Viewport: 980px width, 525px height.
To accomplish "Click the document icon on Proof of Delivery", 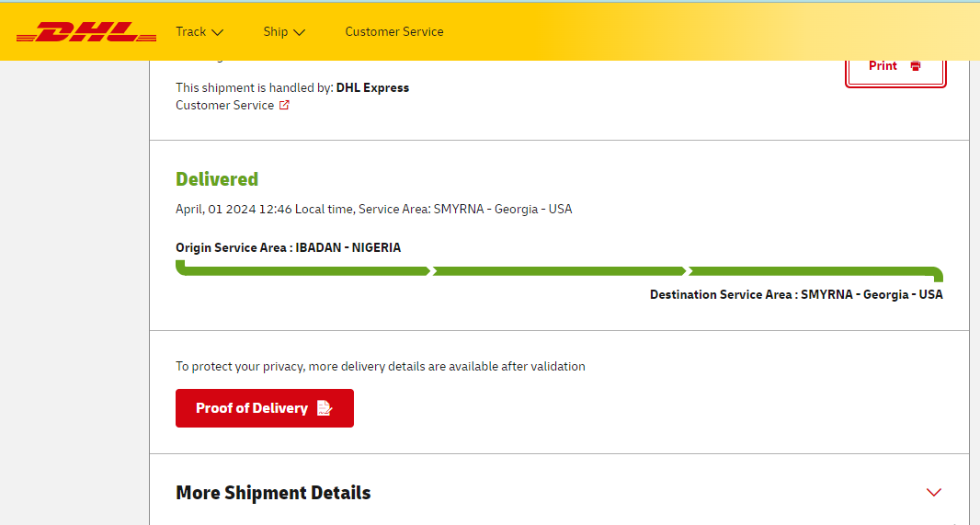I will 325,408.
